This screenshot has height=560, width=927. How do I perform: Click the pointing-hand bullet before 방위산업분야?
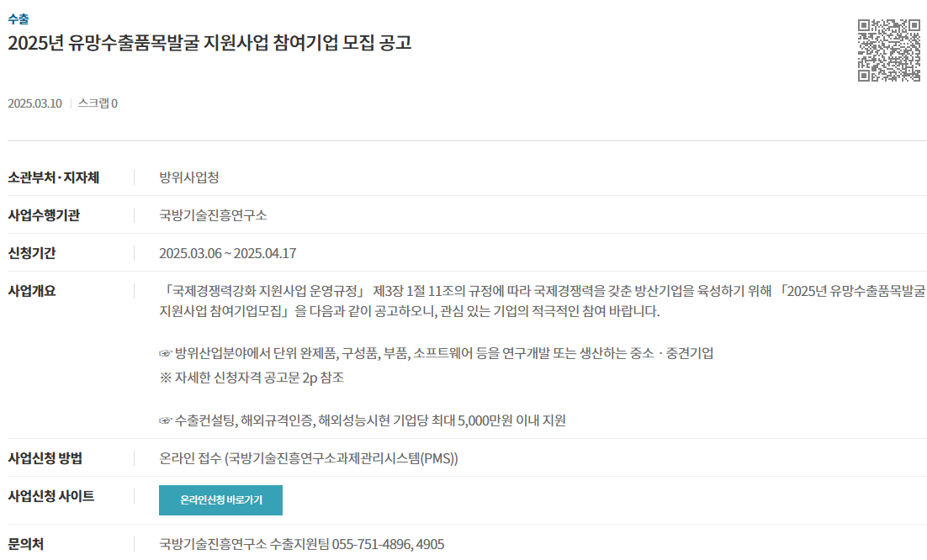tap(165, 354)
